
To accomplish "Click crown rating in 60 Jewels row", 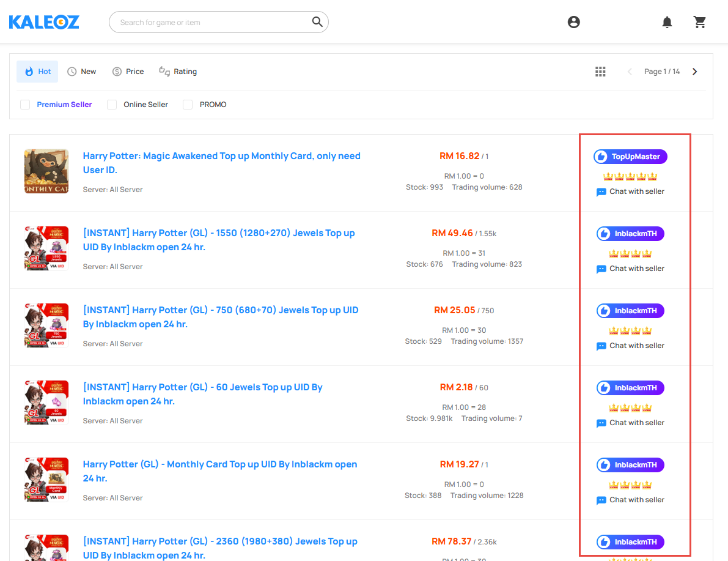I will pyautogui.click(x=630, y=407).
